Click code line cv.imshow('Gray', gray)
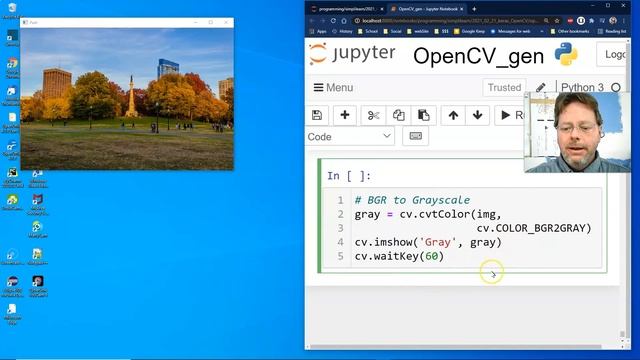The image size is (640, 360). 428,242
